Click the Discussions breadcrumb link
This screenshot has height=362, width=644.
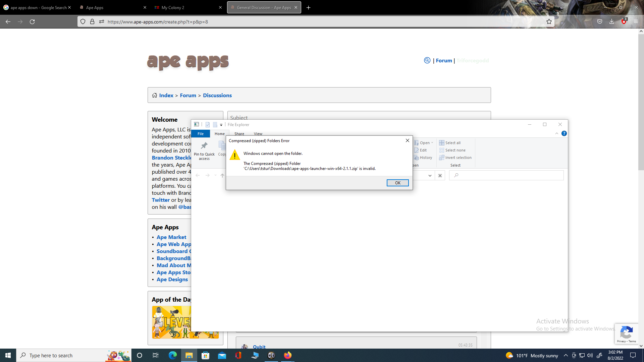pyautogui.click(x=217, y=96)
